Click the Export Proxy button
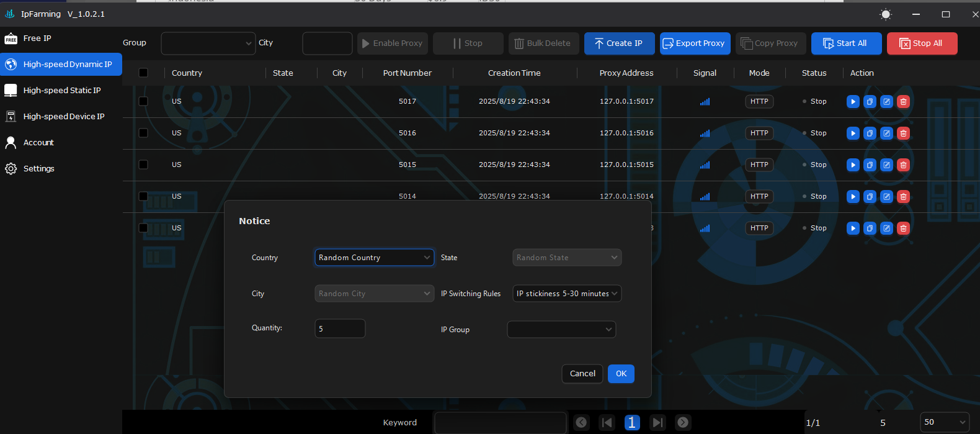The width and height of the screenshot is (980, 434). (x=695, y=43)
